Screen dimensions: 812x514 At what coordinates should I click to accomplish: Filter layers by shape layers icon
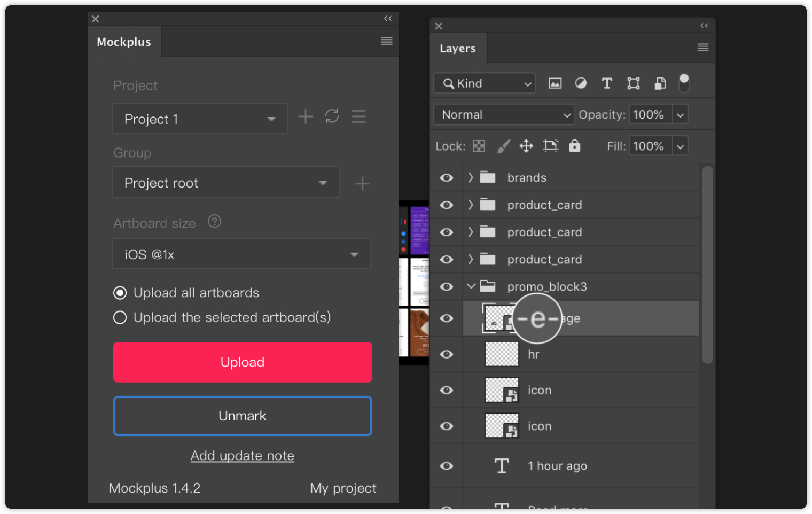tap(634, 83)
